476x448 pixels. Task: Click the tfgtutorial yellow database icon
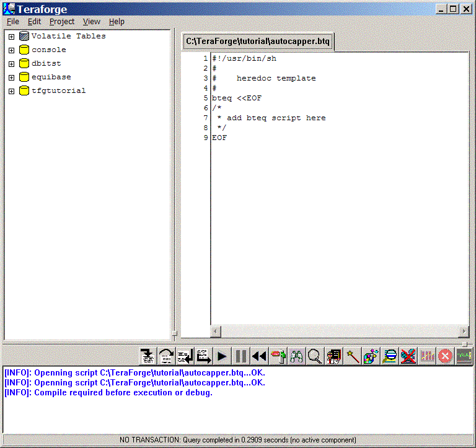click(x=24, y=90)
